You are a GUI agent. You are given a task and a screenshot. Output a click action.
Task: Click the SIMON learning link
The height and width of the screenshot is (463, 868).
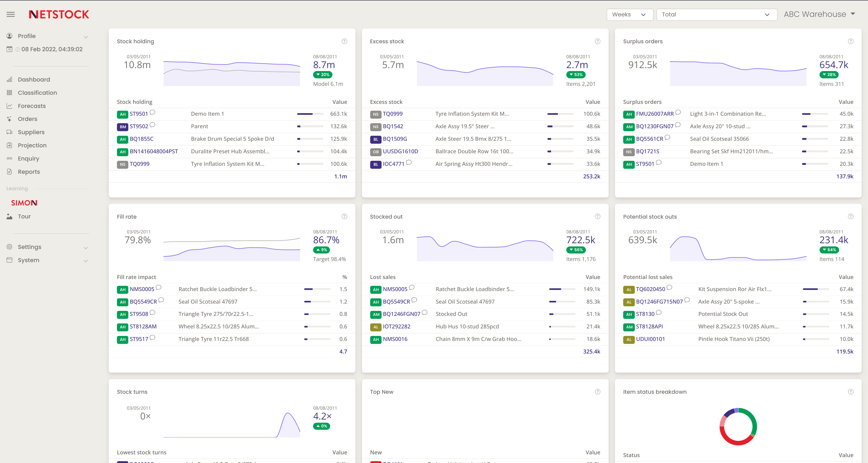[24, 202]
